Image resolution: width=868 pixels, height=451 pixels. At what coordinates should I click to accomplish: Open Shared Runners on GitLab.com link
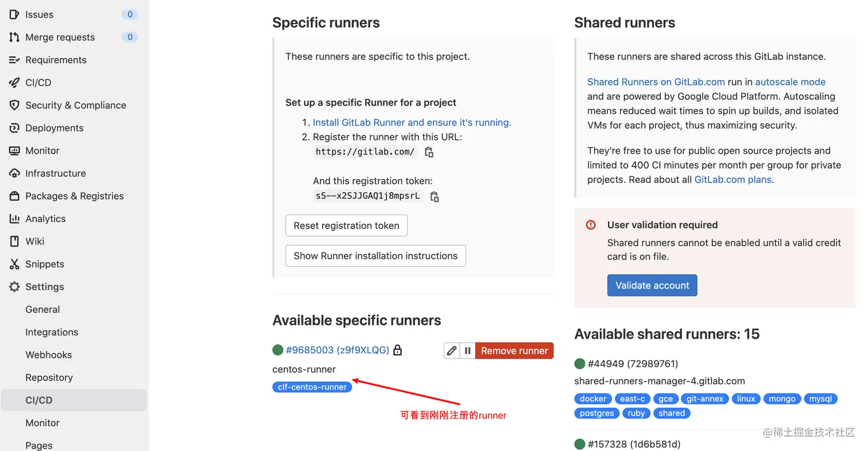(x=656, y=81)
